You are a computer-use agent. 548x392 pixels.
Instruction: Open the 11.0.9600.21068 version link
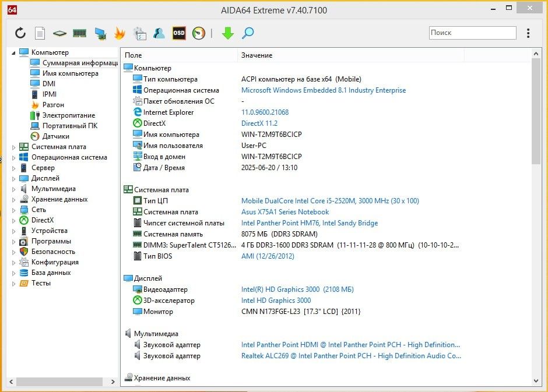pos(265,112)
